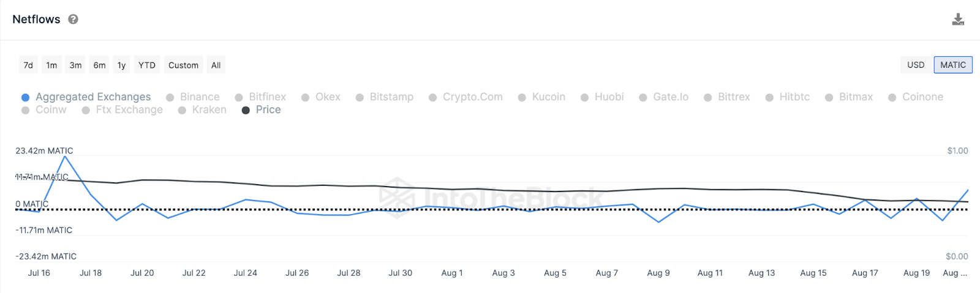Switch to YTD time range

147,65
